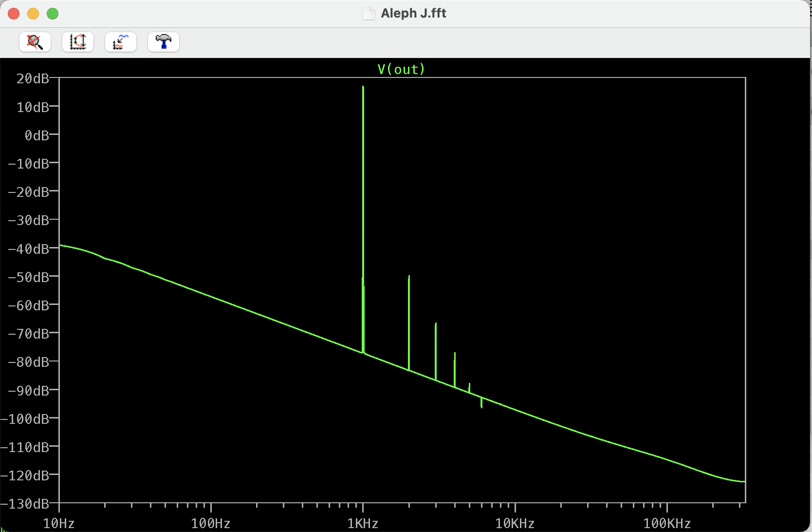Minimize window with the yellow button
Image resolution: width=812 pixels, height=532 pixels.
[x=33, y=14]
